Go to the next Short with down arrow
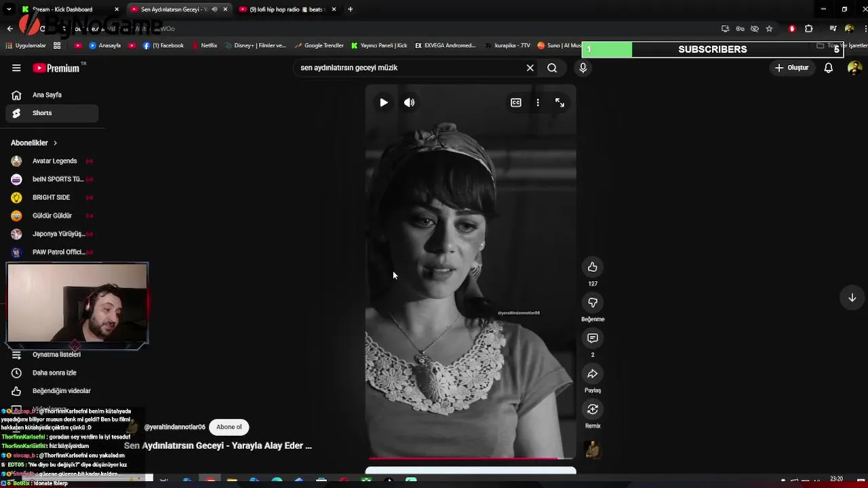868x488 pixels. [852, 298]
